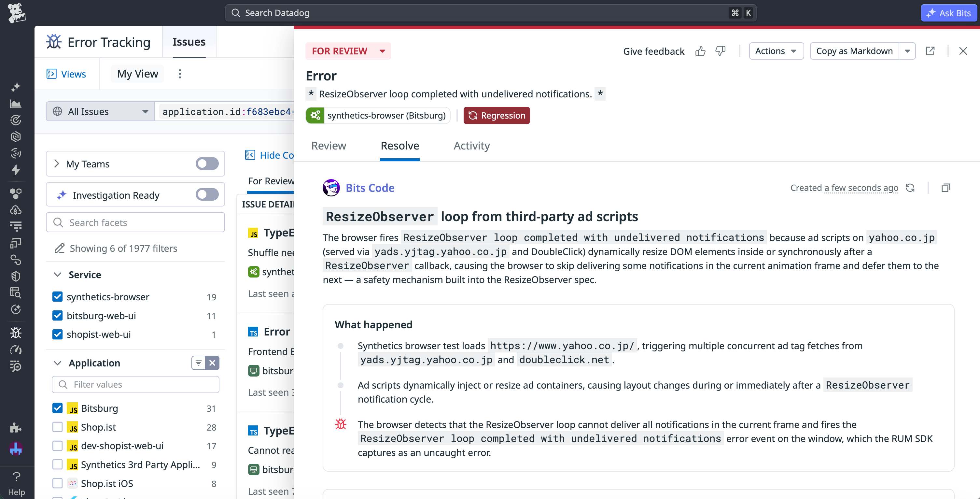Open the Actions dropdown

(x=776, y=51)
